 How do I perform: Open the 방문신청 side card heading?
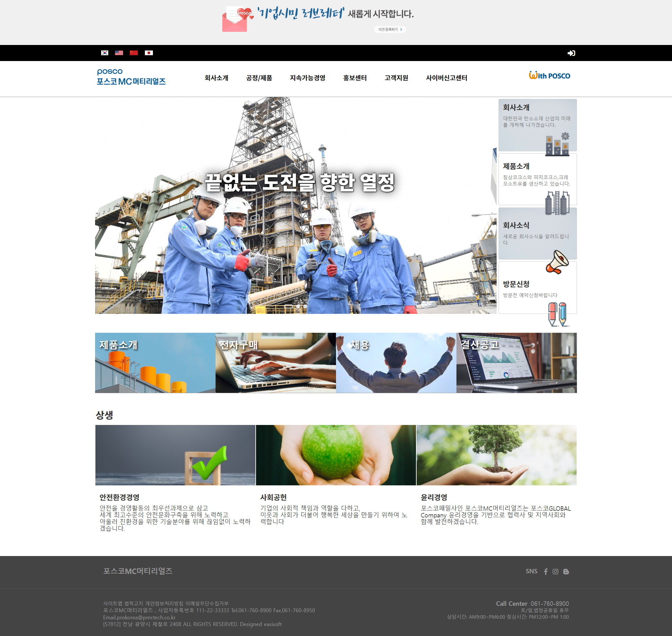pos(516,284)
